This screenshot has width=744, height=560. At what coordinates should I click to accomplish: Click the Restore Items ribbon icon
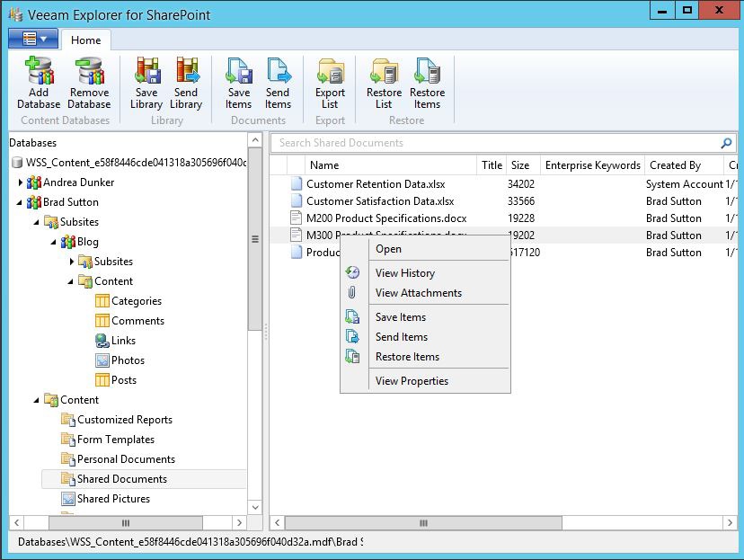pos(427,70)
